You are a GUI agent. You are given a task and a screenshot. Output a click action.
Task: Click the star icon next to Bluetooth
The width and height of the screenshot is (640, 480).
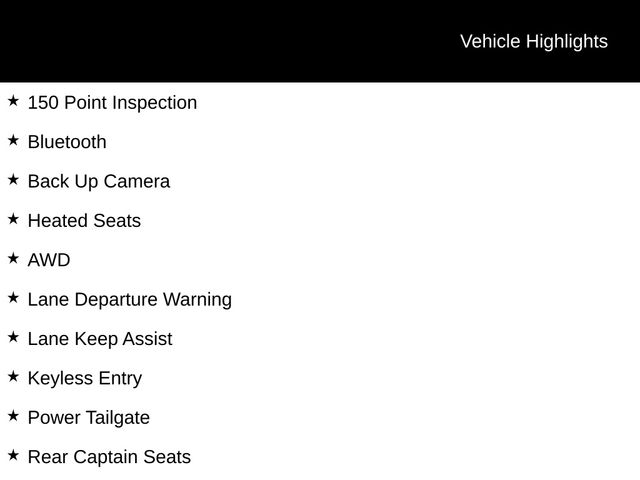[13, 140]
